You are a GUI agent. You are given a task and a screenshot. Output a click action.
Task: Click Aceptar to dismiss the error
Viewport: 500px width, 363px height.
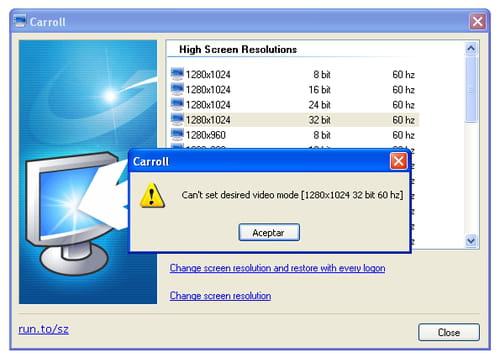[269, 232]
